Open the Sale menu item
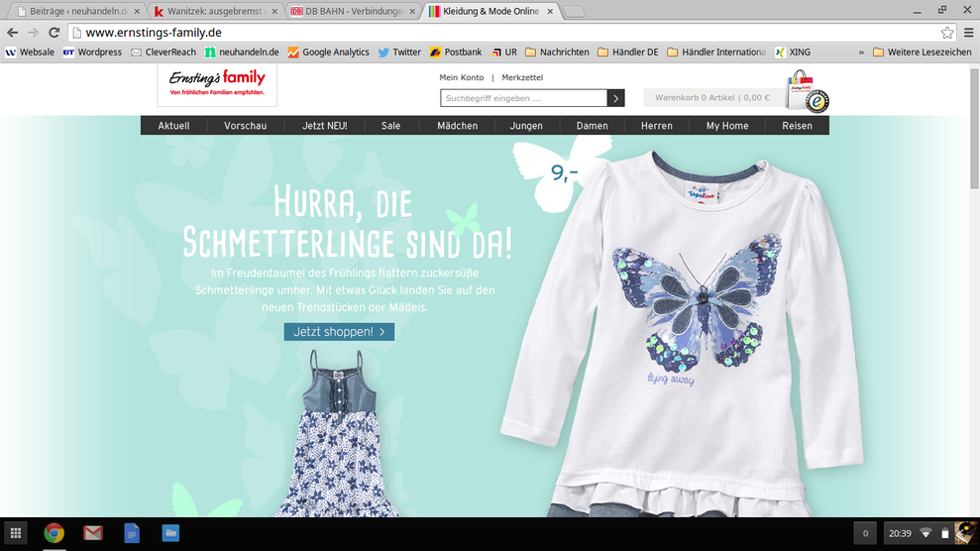980x551 pixels. tap(390, 126)
